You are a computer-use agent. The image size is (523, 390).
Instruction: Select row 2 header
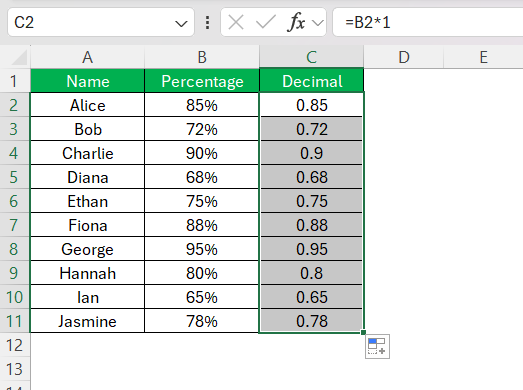[x=15, y=105]
